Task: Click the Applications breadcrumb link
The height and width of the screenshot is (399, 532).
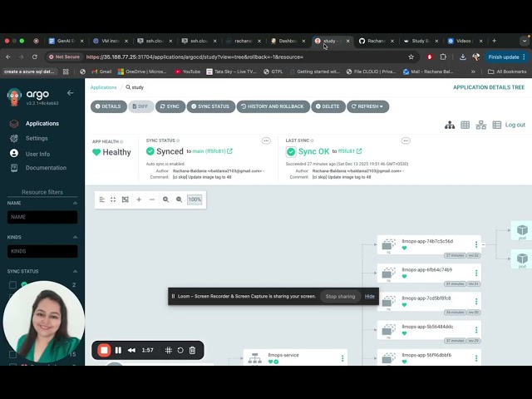Action: (103, 87)
